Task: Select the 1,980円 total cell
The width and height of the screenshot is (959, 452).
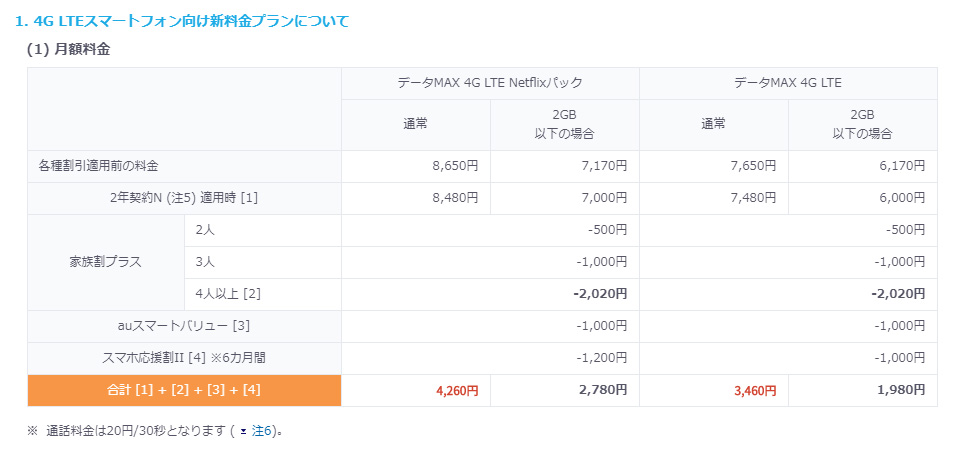Action: [x=902, y=391]
